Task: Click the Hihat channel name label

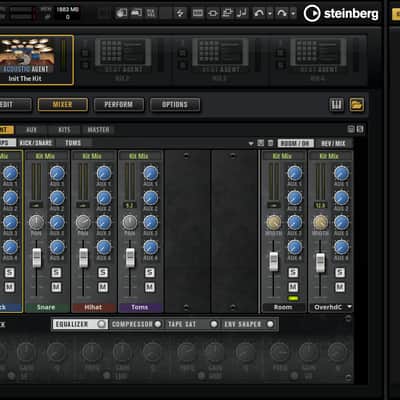Action: point(94,307)
